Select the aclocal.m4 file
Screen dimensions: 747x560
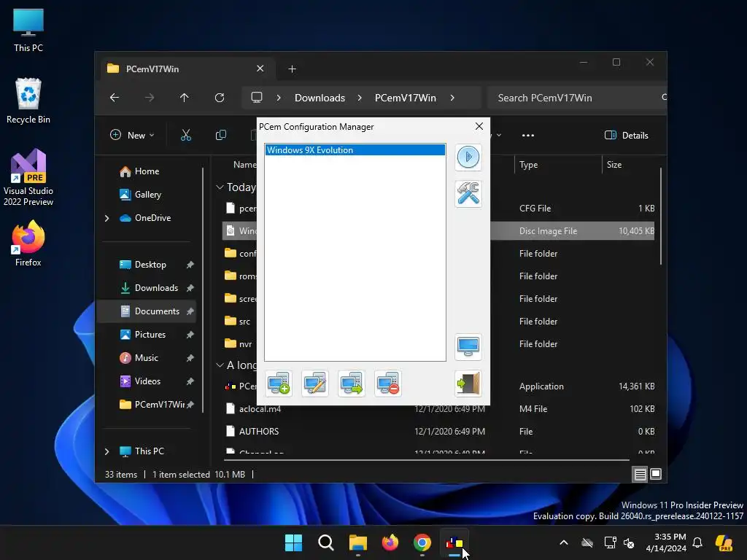point(260,408)
